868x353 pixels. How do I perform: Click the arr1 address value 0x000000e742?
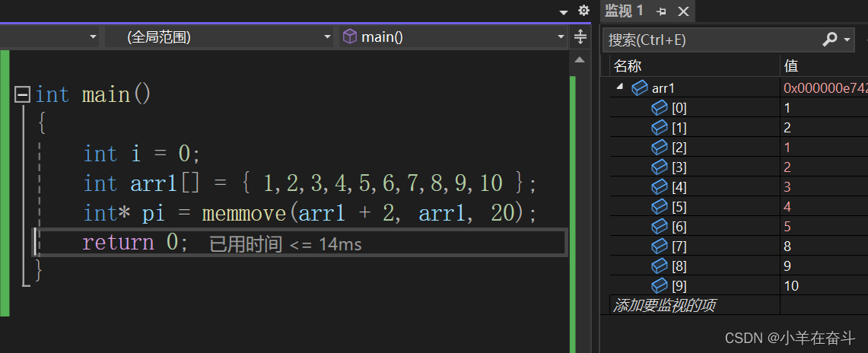click(825, 88)
